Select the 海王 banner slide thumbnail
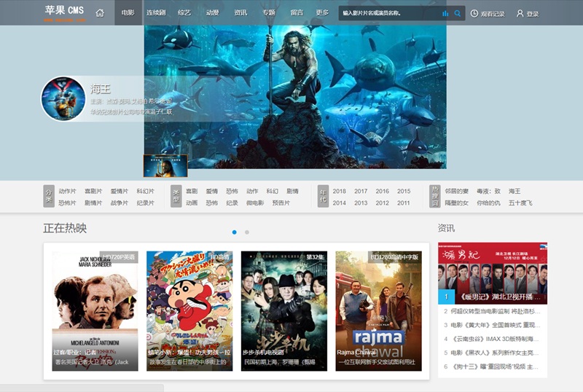 [x=165, y=166]
